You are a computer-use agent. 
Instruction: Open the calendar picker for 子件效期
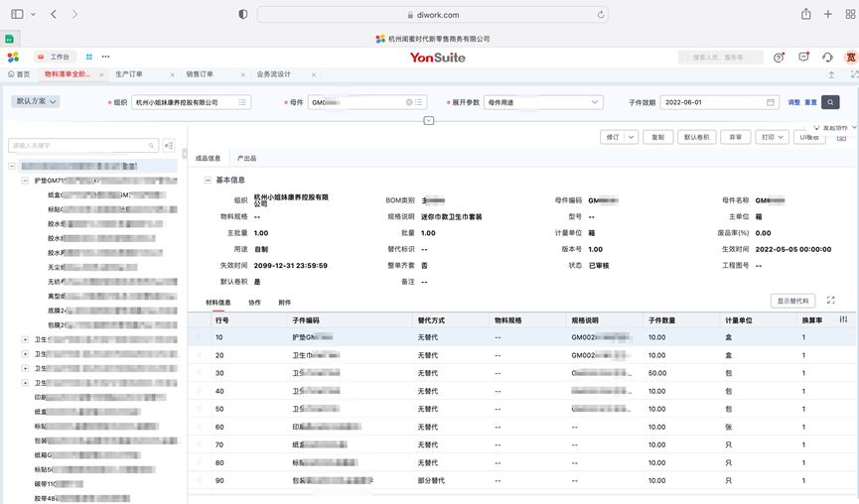(x=771, y=102)
